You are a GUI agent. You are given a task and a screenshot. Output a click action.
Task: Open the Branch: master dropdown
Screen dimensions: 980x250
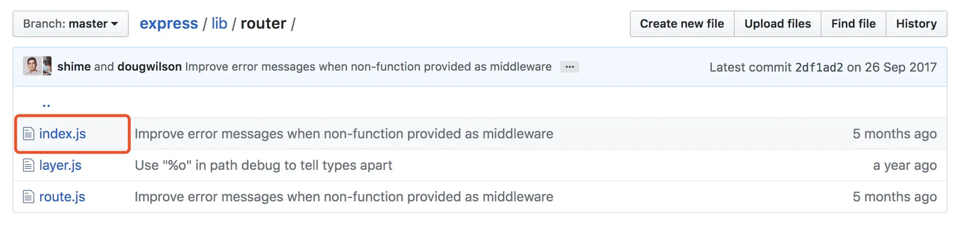[71, 24]
